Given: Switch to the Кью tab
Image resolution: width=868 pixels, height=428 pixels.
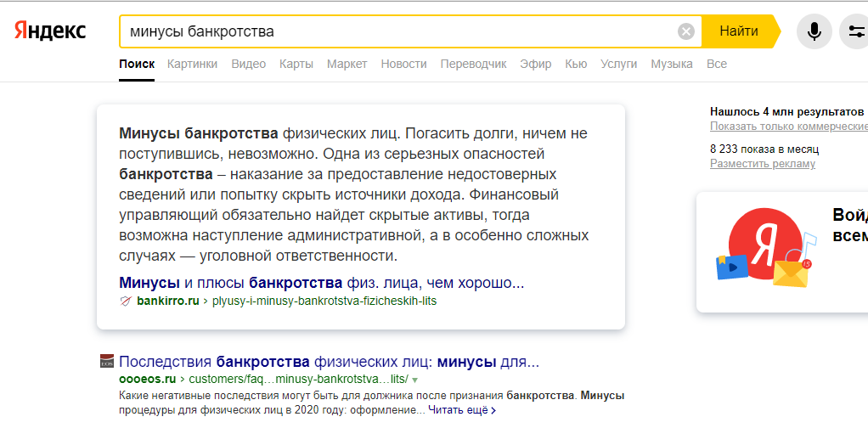Looking at the screenshot, I should pyautogui.click(x=576, y=65).
